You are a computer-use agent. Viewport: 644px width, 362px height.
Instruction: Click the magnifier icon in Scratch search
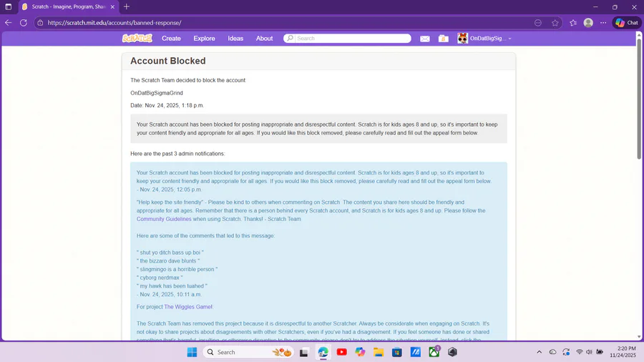click(290, 38)
